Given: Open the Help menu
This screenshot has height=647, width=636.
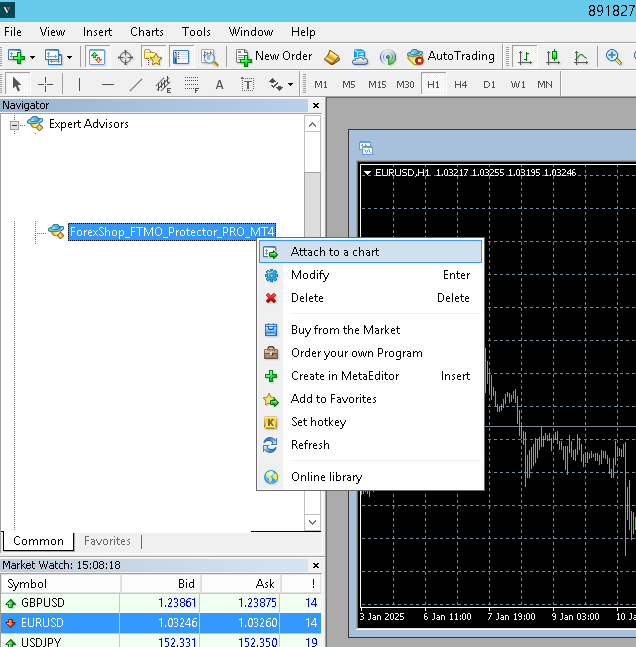Looking at the screenshot, I should [303, 32].
